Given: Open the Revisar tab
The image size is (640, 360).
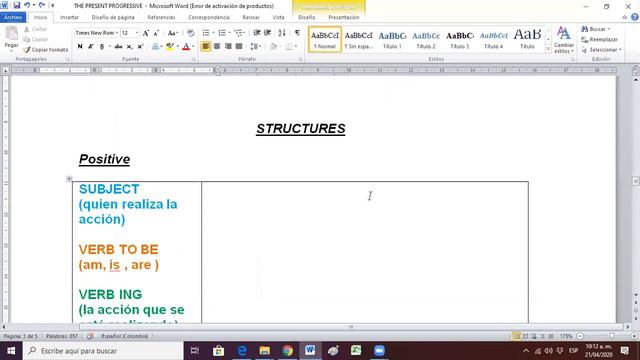Looking at the screenshot, I should pyautogui.click(x=251, y=17).
